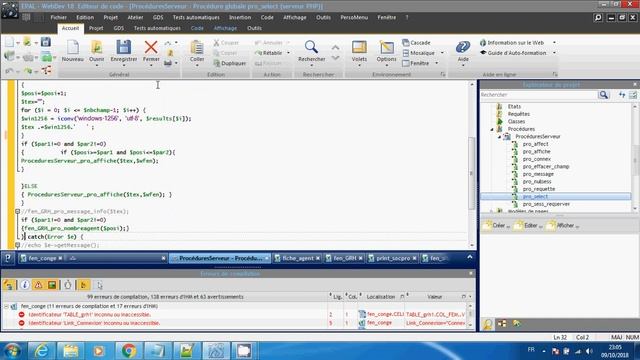This screenshot has height=360, width=640.
Task: Open Information sur le Web link
Action: tap(512, 42)
